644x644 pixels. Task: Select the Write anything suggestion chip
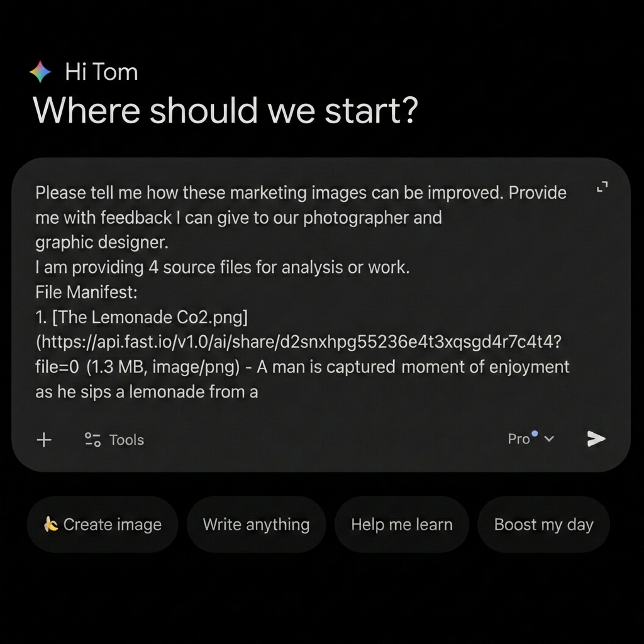click(256, 525)
